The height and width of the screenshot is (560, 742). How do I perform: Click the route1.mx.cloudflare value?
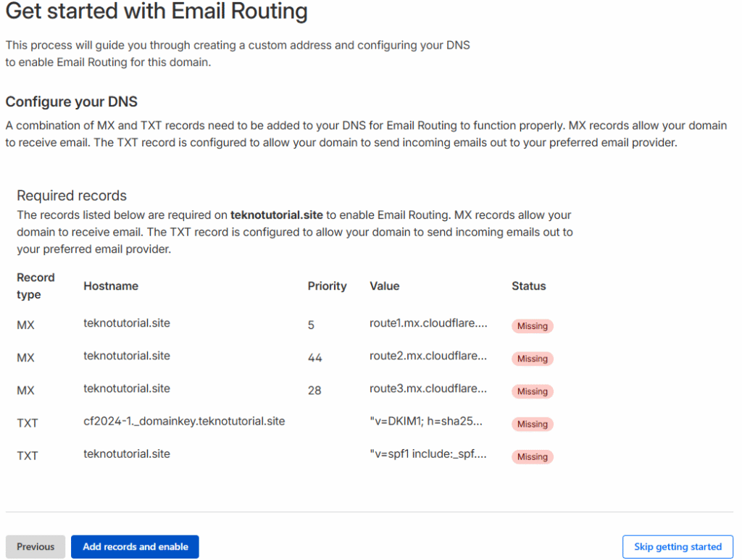[428, 323]
